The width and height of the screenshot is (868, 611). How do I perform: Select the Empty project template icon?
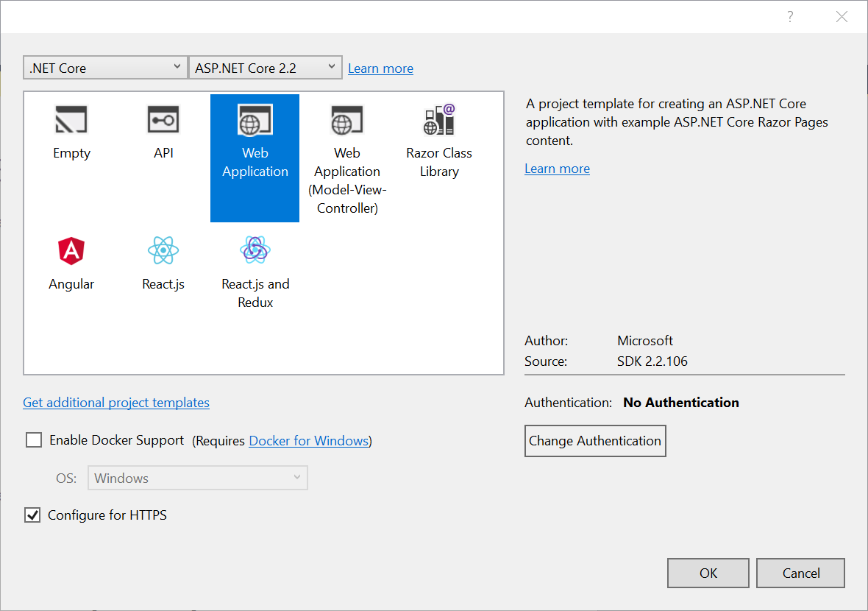(71, 120)
